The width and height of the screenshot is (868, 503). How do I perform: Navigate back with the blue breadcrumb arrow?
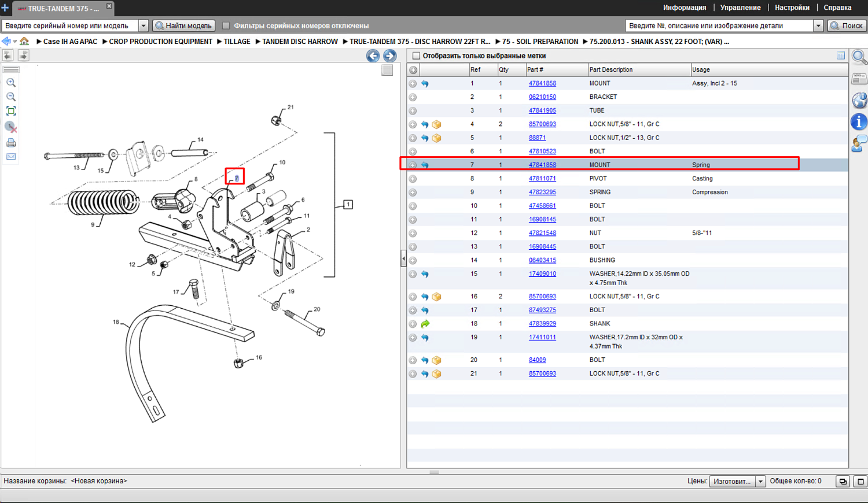(6, 42)
